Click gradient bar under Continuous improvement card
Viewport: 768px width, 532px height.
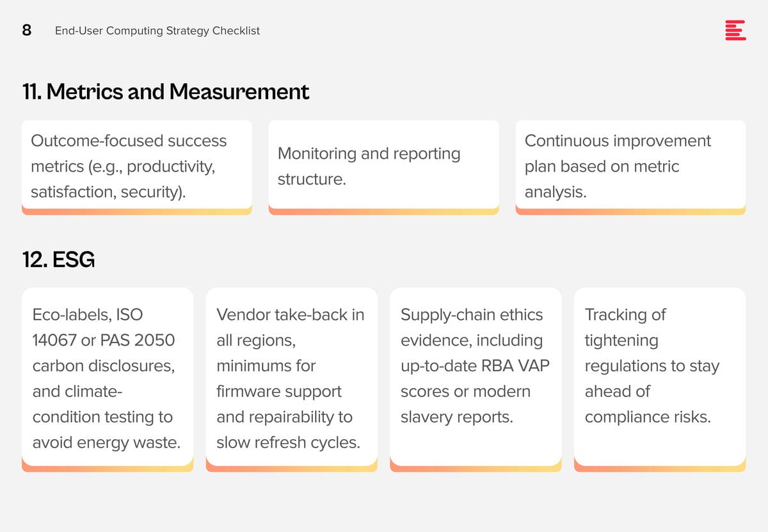[x=631, y=211]
